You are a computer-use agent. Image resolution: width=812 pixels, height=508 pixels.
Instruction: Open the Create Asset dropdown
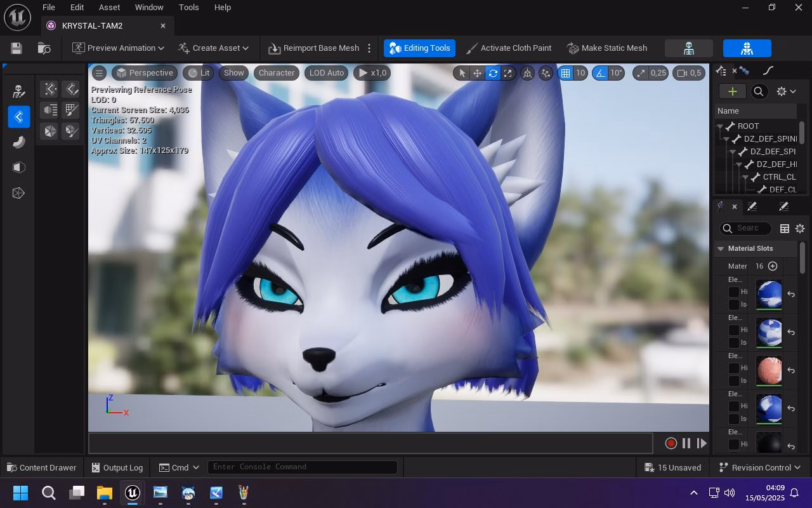click(x=213, y=48)
